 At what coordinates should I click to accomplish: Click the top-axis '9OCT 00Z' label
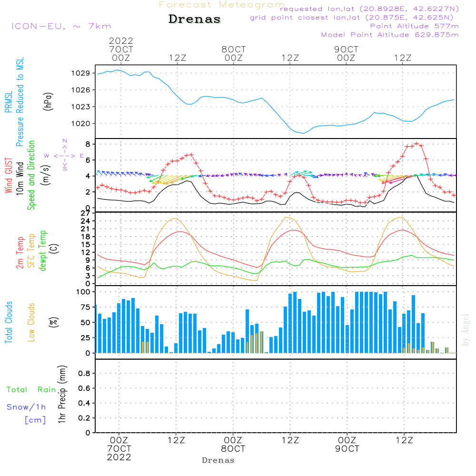click(x=346, y=53)
